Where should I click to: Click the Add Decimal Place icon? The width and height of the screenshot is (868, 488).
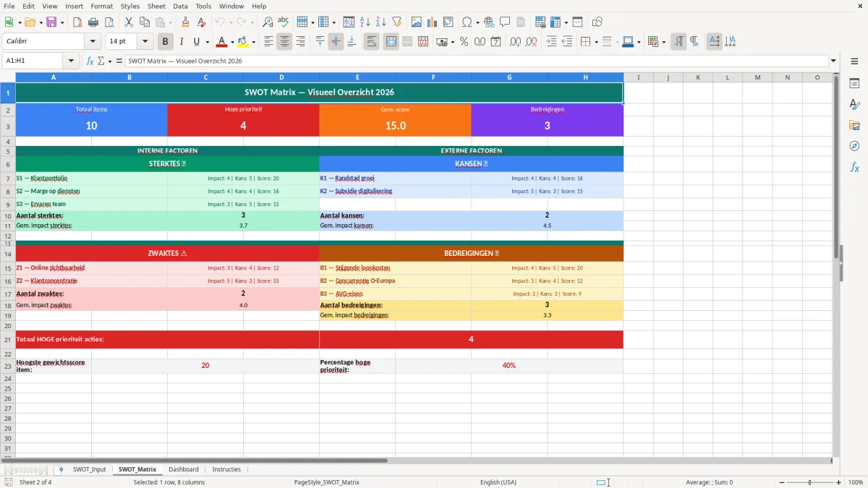(x=516, y=42)
